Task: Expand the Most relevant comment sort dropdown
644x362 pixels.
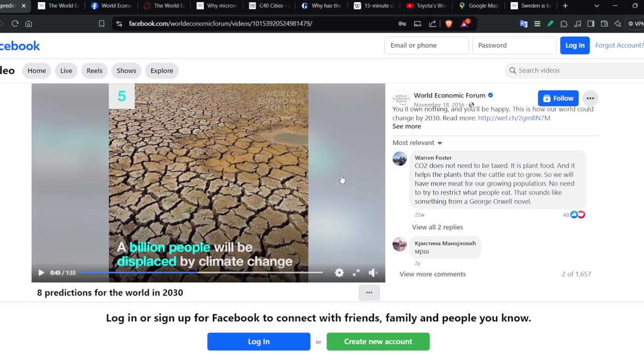Action: (x=417, y=143)
